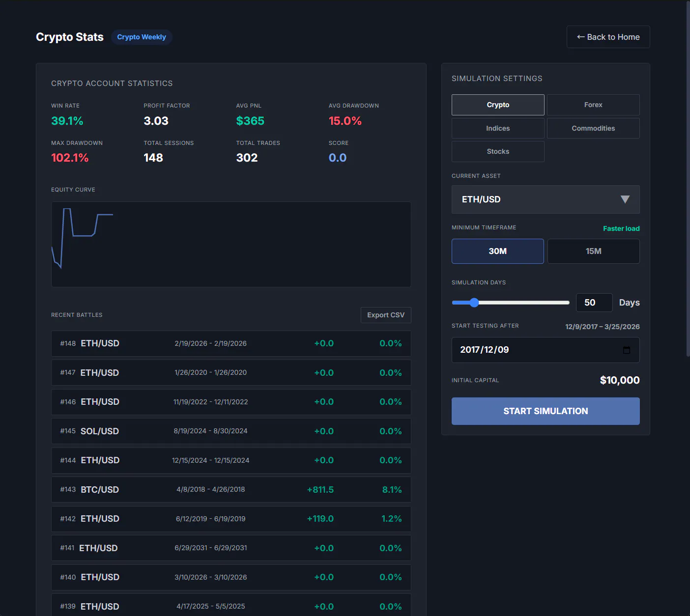
Task: Switch to the Indices category
Action: (498, 128)
